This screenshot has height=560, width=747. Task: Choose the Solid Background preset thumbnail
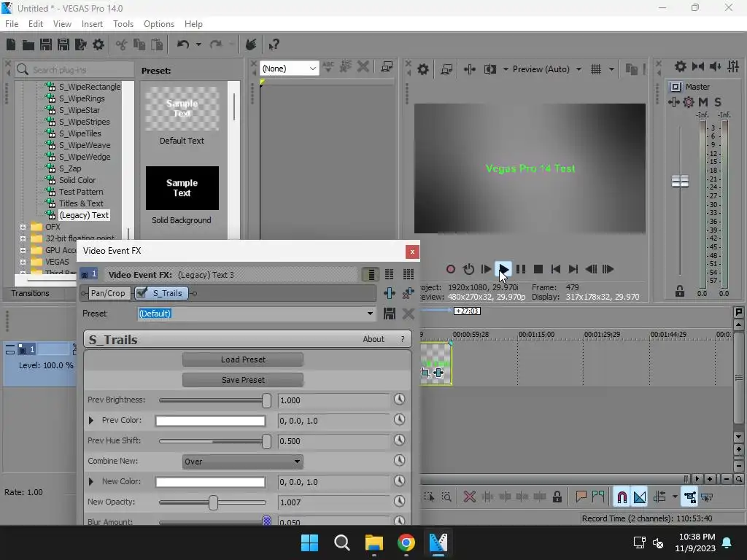coord(182,188)
